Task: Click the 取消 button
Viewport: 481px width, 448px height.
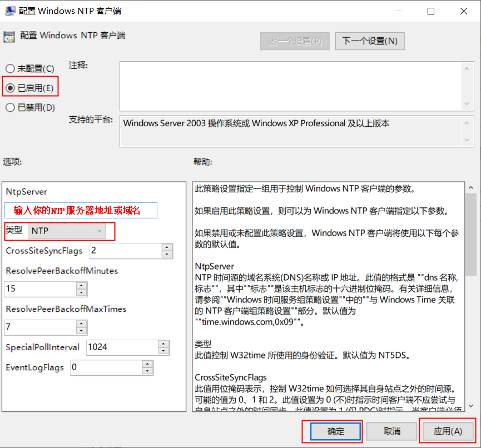Action: pyautogui.click(x=393, y=431)
